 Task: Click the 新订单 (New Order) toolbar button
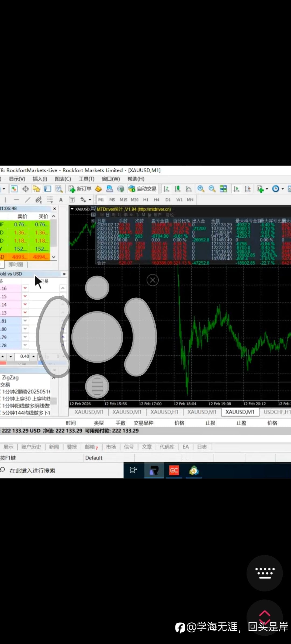(80, 189)
